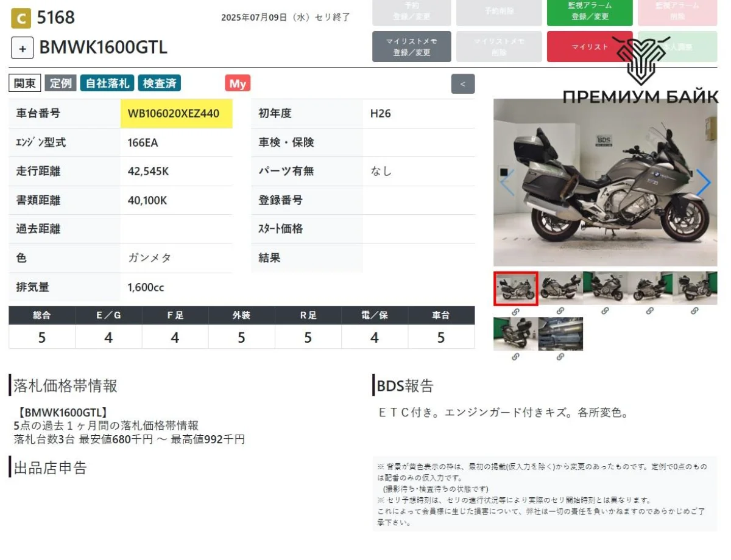Click the 関東 region tag

[25, 83]
